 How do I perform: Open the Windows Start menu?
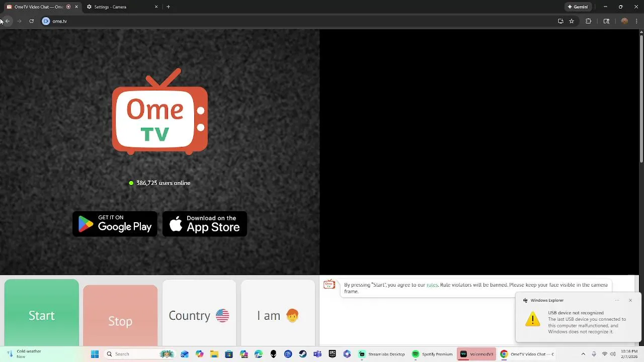(95, 354)
